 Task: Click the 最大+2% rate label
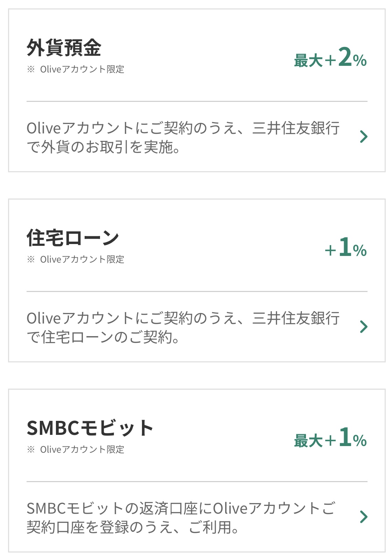(x=330, y=58)
